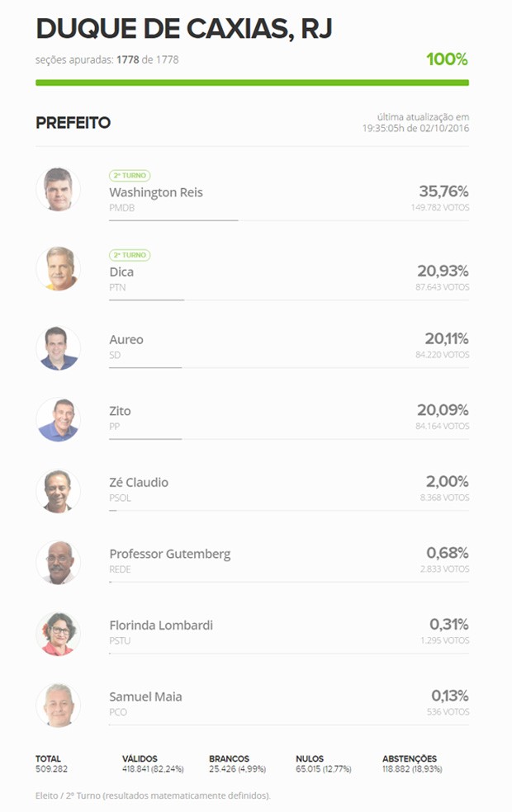Image resolution: width=512 pixels, height=812 pixels.
Task: Click the VÁLIDOS vote statistic
Action: 153,764
